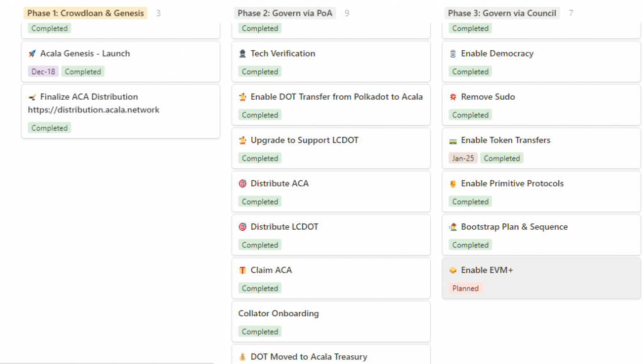Click the icon on Bootstrap Plan & Sequence

(x=453, y=227)
